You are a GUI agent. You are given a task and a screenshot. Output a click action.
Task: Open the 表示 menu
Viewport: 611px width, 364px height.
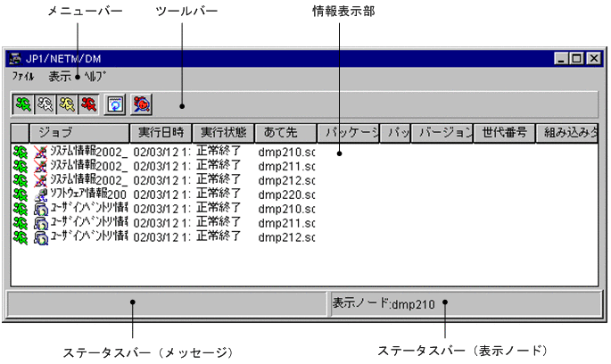60,77
